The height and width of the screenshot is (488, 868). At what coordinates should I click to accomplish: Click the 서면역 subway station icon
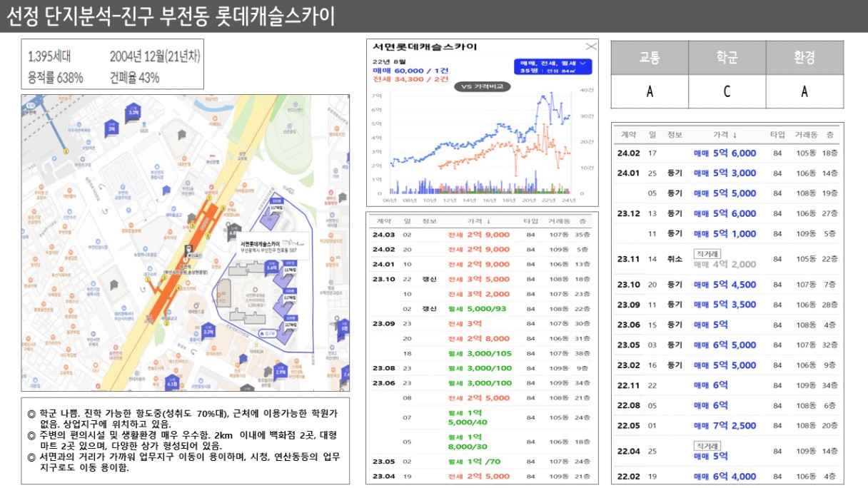pos(190,250)
